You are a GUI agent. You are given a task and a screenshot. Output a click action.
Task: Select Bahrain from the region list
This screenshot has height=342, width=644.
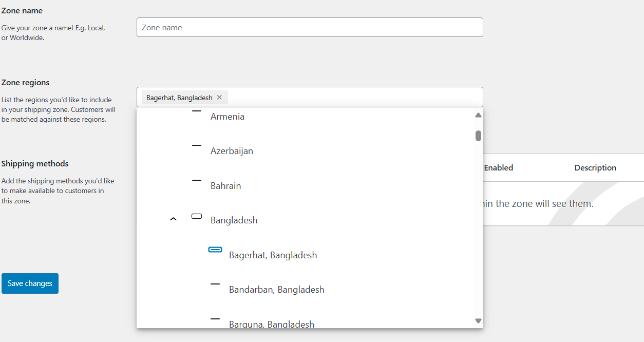pos(225,185)
